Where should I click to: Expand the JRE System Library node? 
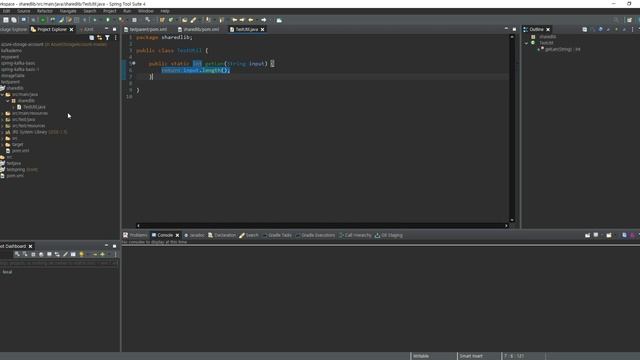click(x=3, y=132)
